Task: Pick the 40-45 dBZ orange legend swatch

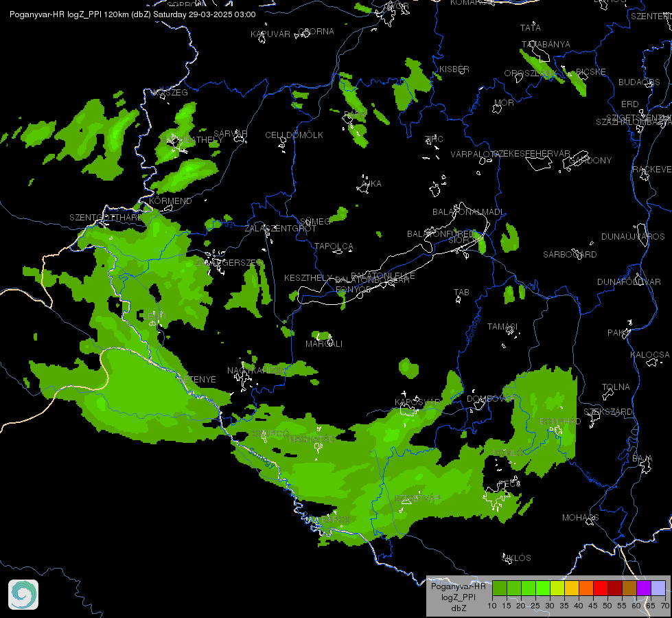Action: click(586, 588)
